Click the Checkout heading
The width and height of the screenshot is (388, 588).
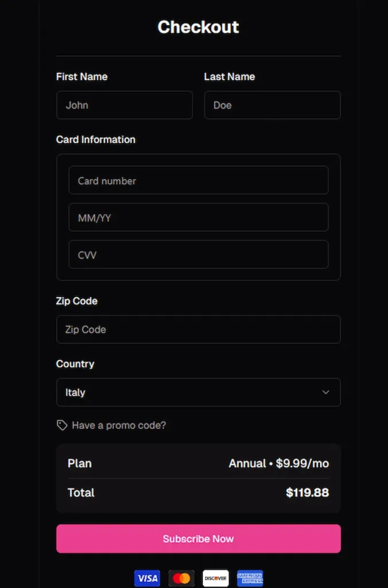(x=198, y=26)
